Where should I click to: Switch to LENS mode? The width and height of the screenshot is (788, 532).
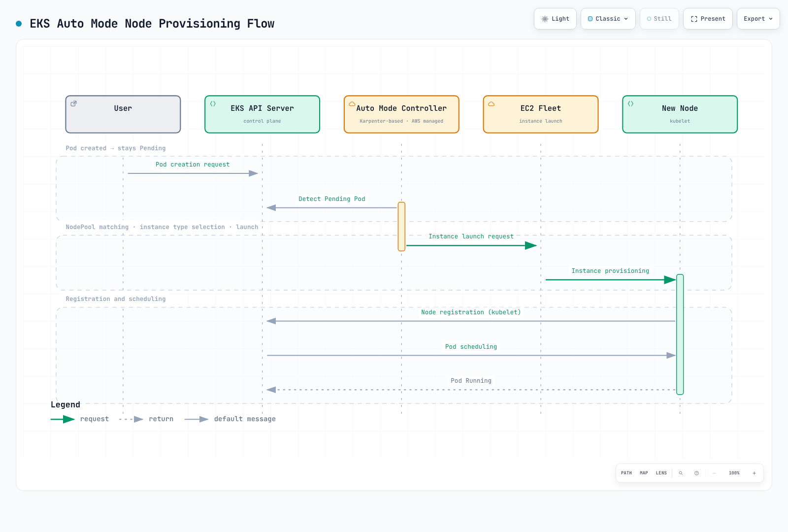click(x=661, y=473)
